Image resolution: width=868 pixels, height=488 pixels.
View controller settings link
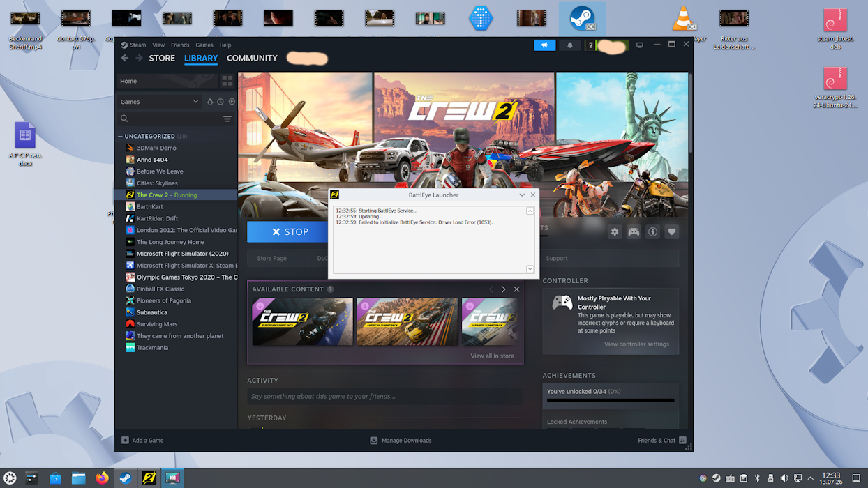coord(636,344)
